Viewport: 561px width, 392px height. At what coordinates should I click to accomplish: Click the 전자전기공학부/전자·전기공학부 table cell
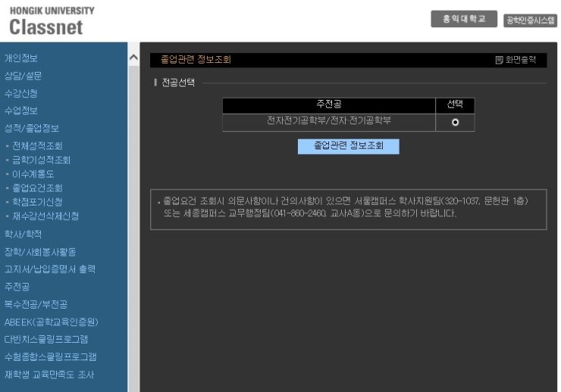328,122
